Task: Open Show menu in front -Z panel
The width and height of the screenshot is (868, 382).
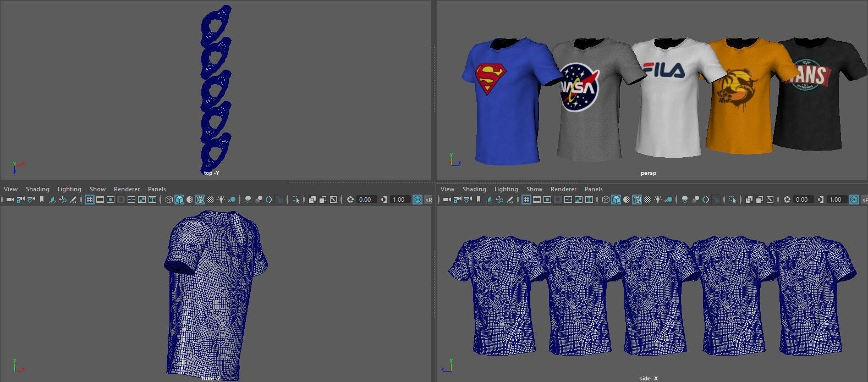Action: point(97,189)
